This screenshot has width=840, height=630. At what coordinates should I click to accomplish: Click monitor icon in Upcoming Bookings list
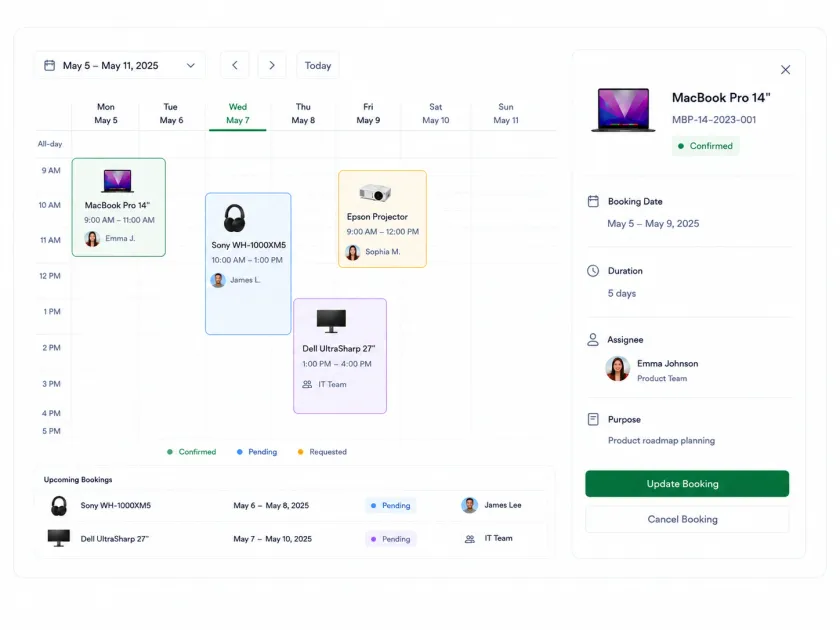point(59,538)
